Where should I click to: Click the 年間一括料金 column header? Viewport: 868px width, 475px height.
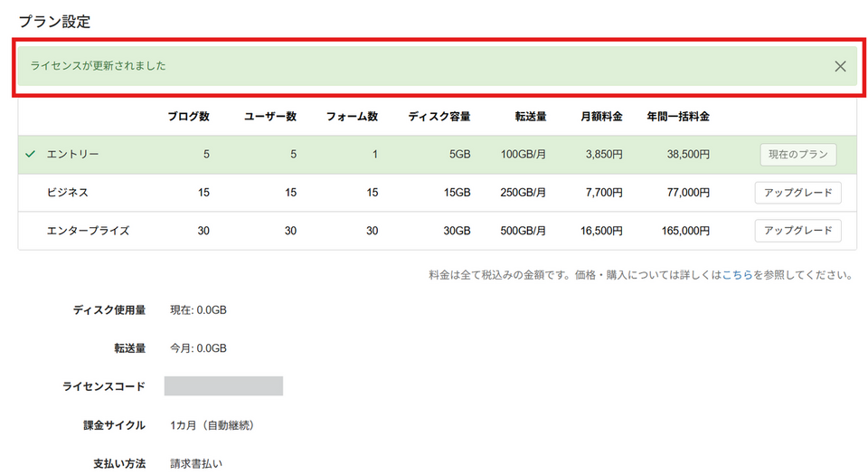pyautogui.click(x=677, y=117)
